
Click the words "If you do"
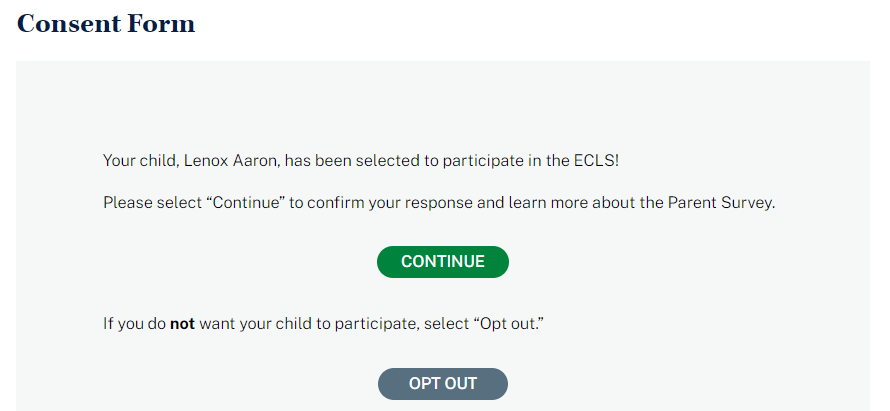134,324
